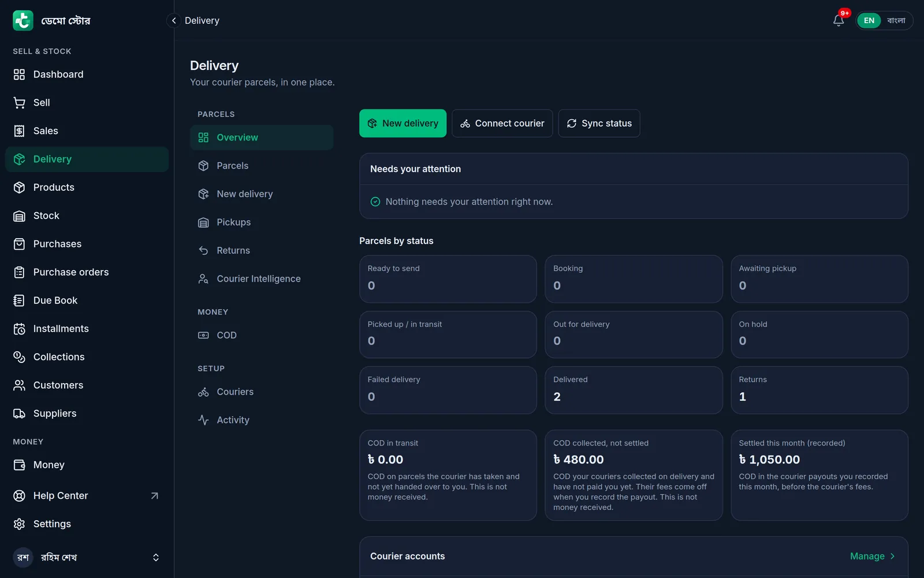Open Due Book ledger icon
Viewport: 924px width, 578px height.
pyautogui.click(x=19, y=301)
